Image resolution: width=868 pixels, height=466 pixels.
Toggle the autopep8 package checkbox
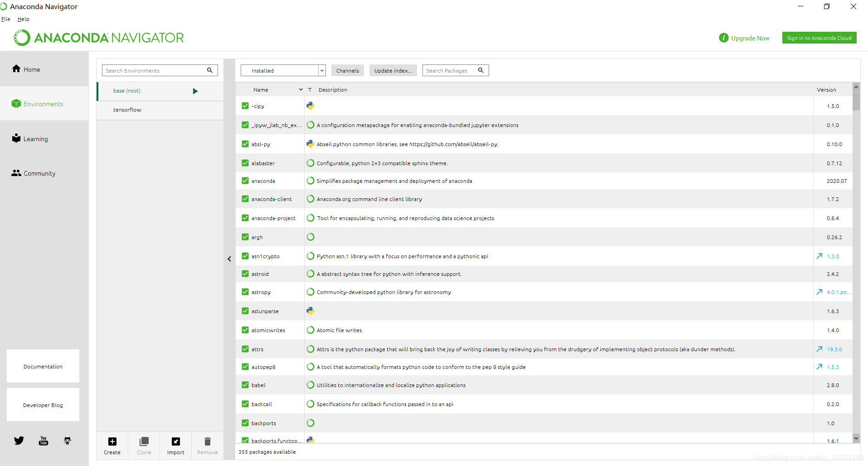point(245,367)
